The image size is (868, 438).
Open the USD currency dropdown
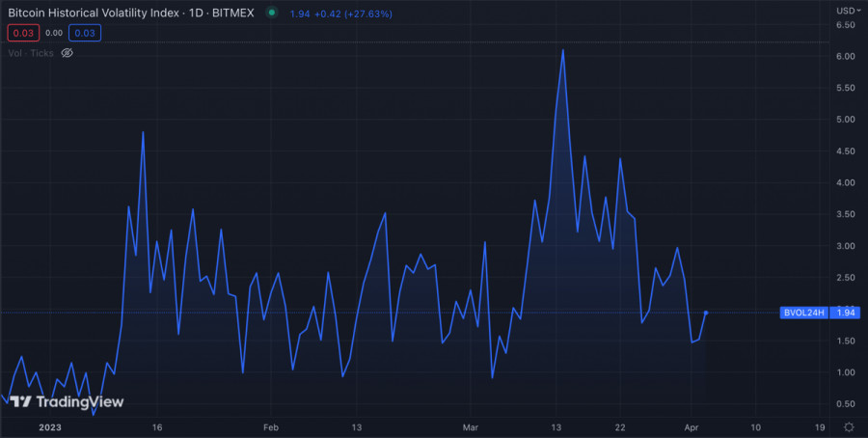pos(847,11)
